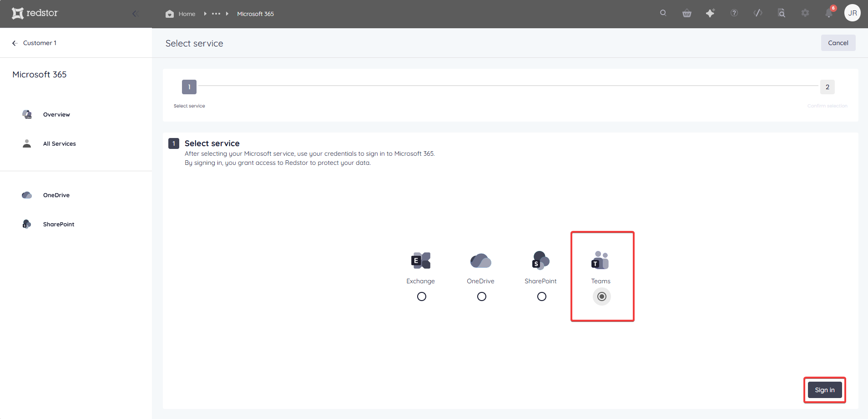This screenshot has width=868, height=419.
Task: Open Overview in the sidebar
Action: tap(56, 115)
